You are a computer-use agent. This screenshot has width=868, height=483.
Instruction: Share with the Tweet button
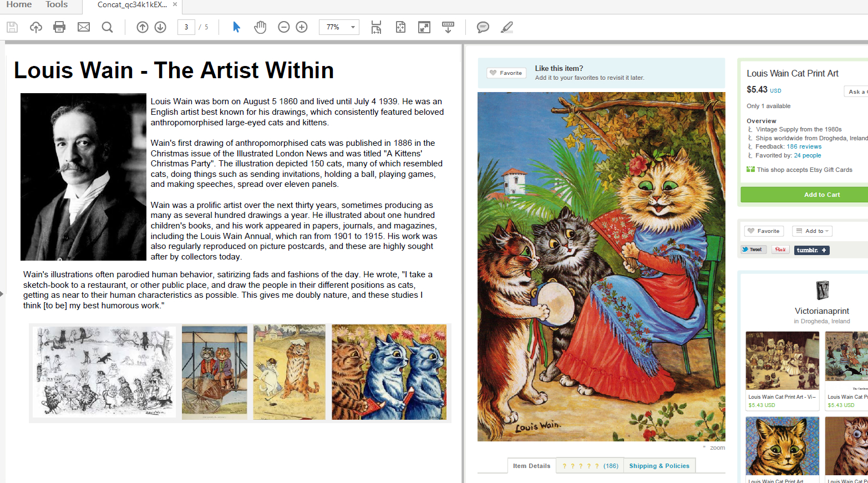[754, 250]
